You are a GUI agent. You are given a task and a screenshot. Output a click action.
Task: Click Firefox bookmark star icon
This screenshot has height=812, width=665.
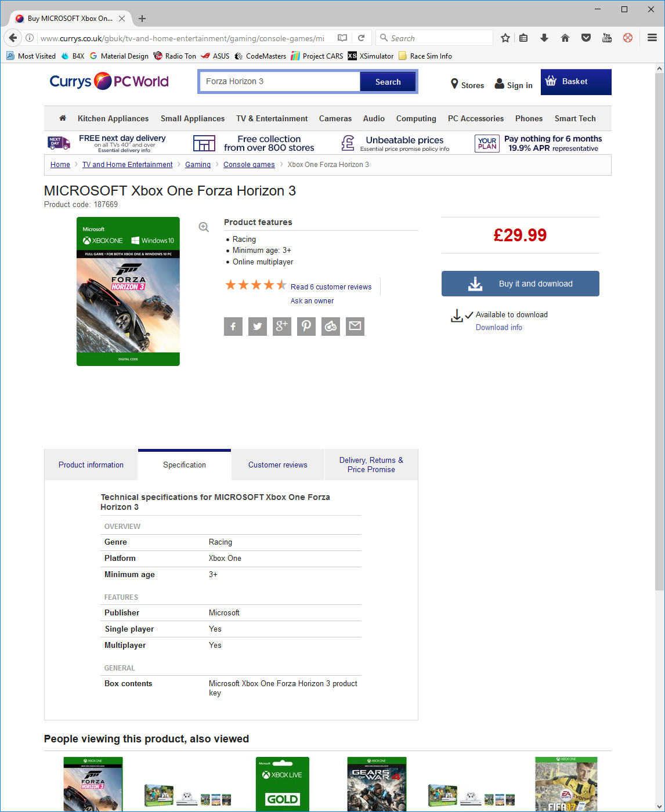coord(505,38)
